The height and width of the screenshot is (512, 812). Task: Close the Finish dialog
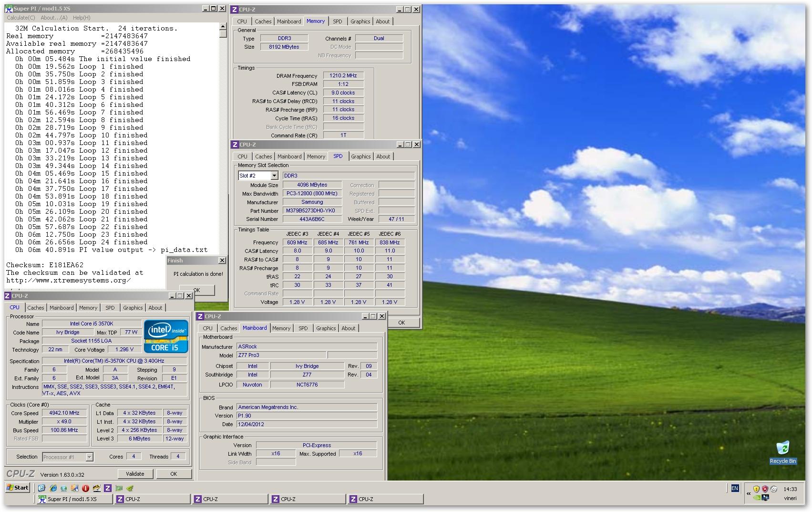tap(222, 261)
